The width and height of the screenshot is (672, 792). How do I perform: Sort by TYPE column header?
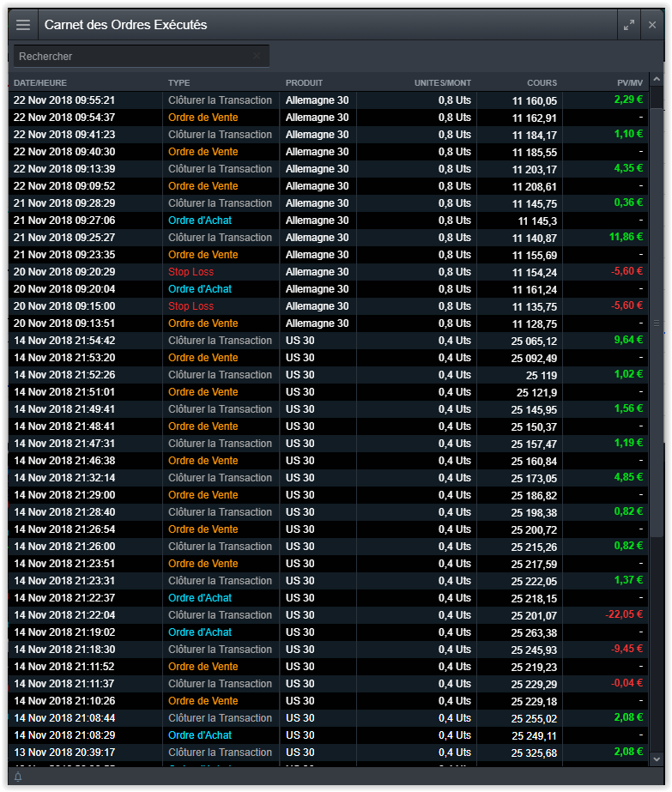coord(179,83)
